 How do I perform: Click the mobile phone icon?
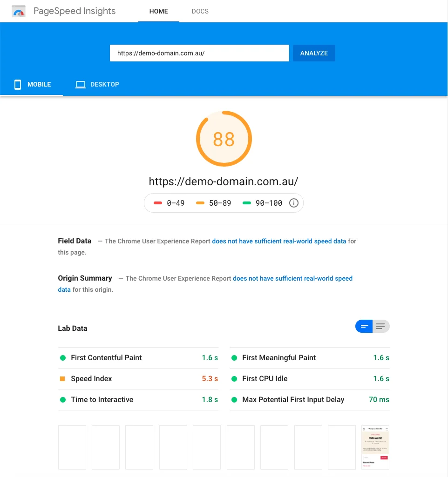pyautogui.click(x=18, y=85)
